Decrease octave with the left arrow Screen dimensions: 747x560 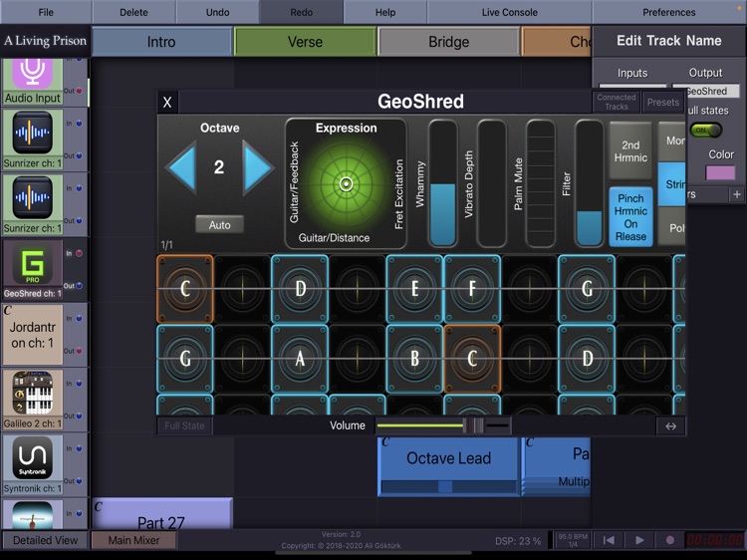pyautogui.click(x=182, y=167)
